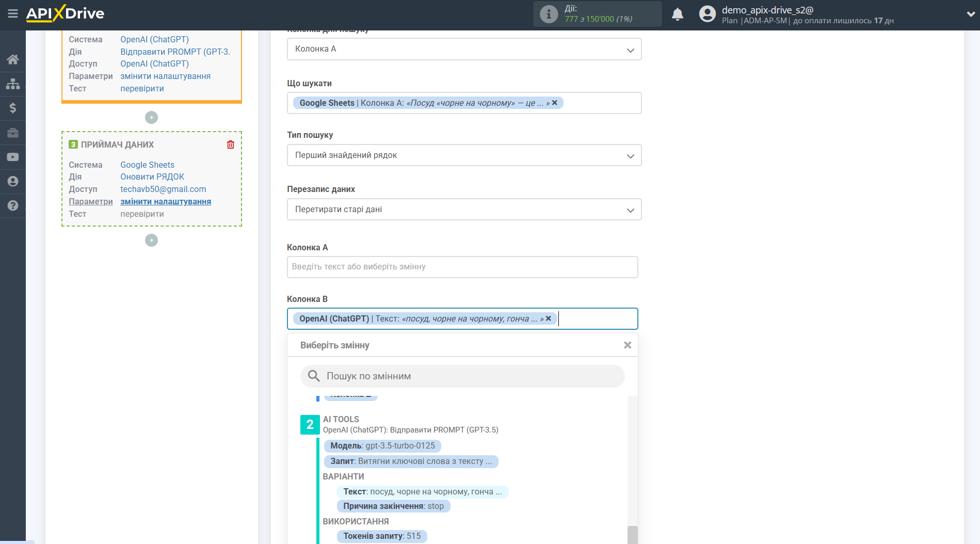Close the variable picker panel
Image resolution: width=980 pixels, height=544 pixels.
click(628, 345)
